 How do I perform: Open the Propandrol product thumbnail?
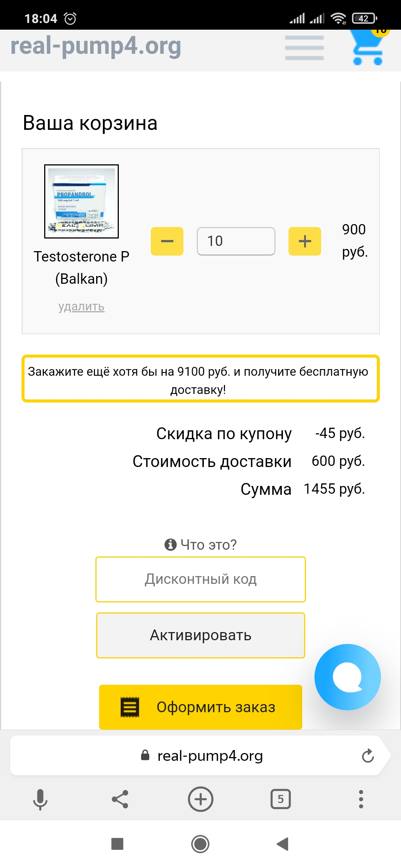(81, 201)
